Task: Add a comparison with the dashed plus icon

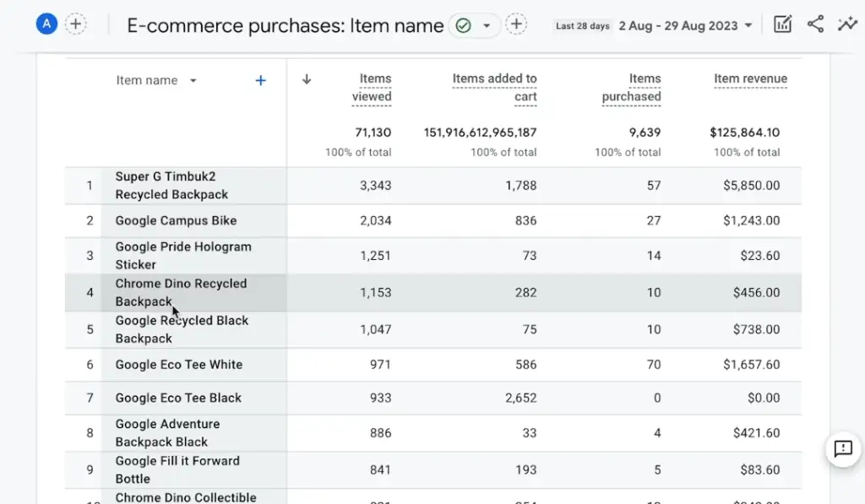Action: (x=516, y=24)
